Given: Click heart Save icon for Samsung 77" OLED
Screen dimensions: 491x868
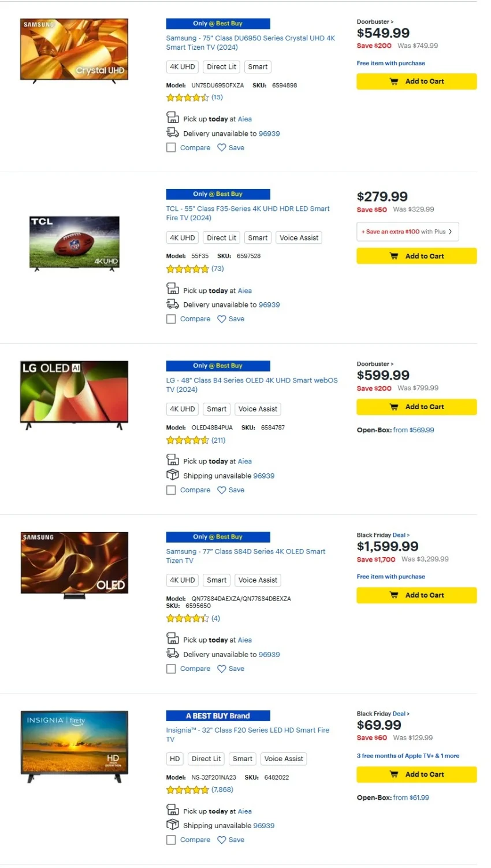Looking at the screenshot, I should coord(222,669).
